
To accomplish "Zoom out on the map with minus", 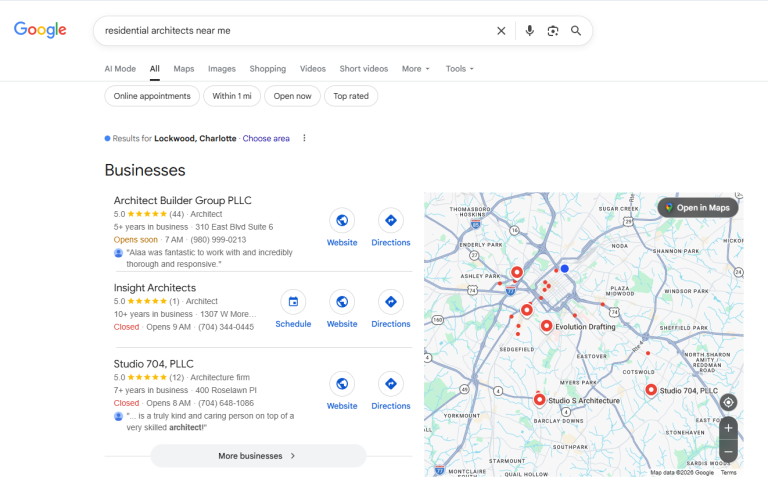I will coord(728,451).
